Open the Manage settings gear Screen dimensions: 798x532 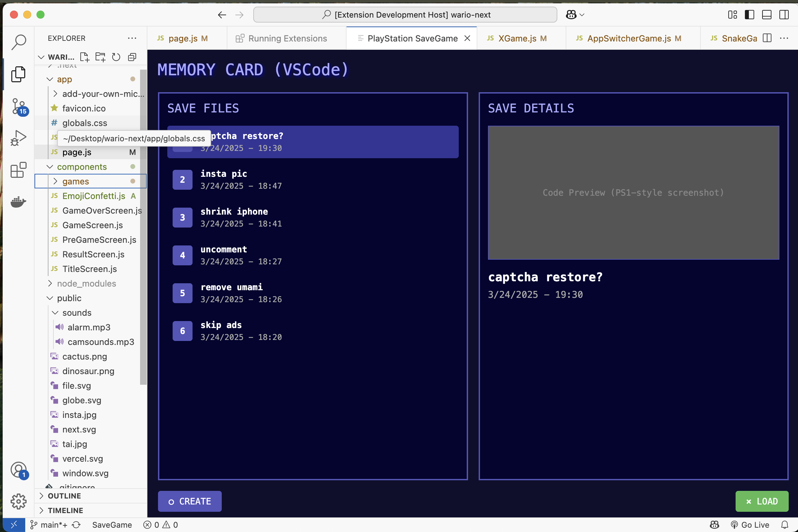[18, 501]
